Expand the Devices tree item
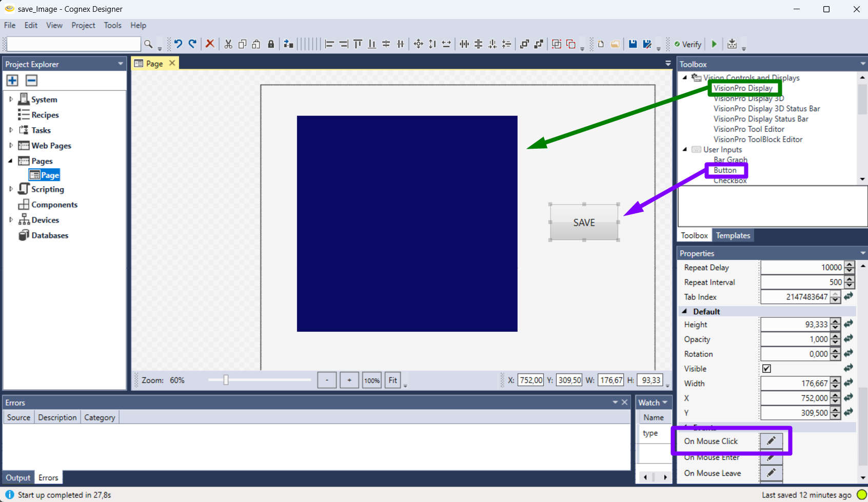Screen dimensions: 868x502 [11, 219]
